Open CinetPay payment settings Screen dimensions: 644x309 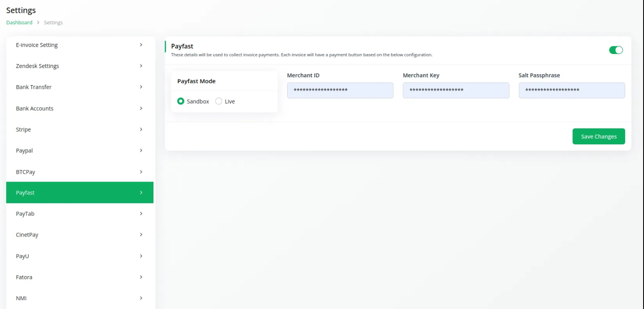[80, 235]
